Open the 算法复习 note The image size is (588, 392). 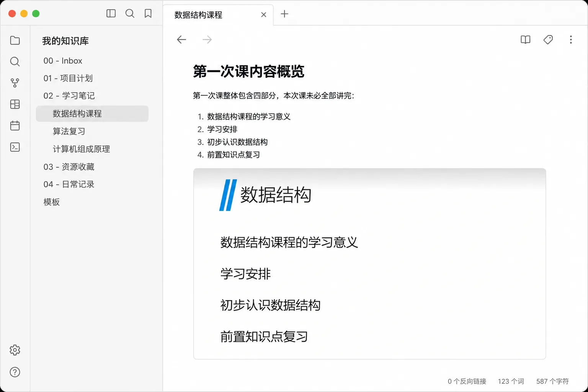click(x=69, y=131)
